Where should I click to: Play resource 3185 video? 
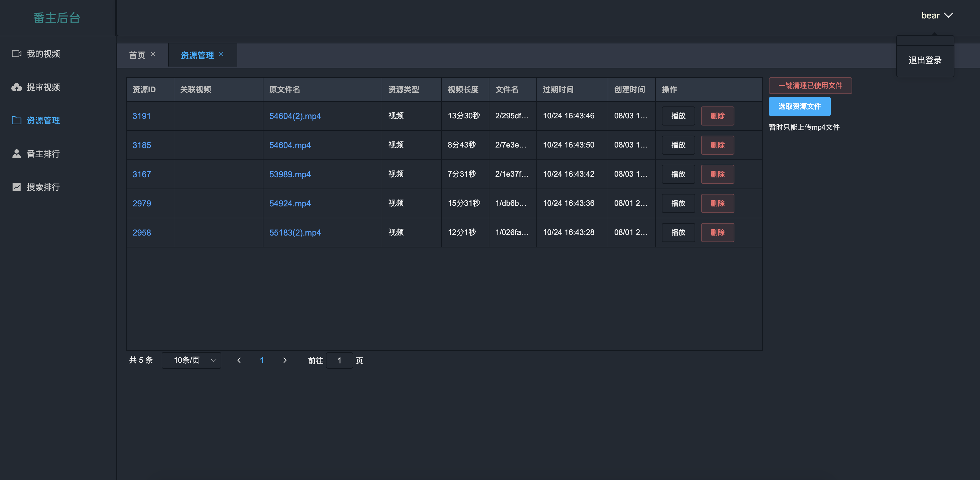[678, 145]
